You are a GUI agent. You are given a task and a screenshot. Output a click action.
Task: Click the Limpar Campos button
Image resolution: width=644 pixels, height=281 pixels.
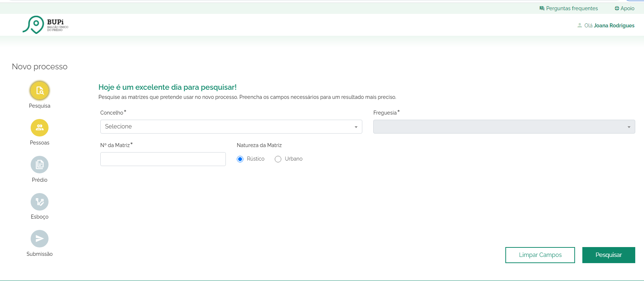(540, 255)
